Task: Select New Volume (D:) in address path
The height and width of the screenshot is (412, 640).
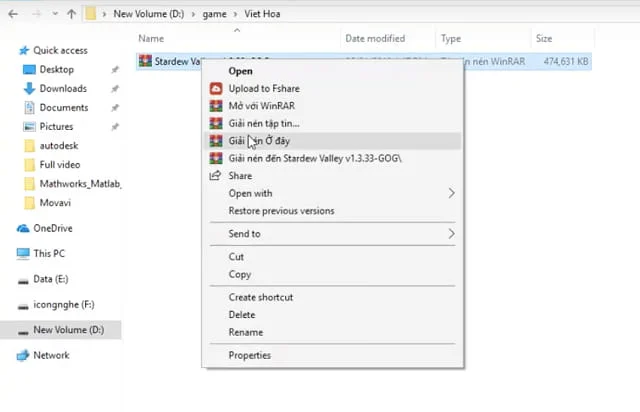Action: 149,14
